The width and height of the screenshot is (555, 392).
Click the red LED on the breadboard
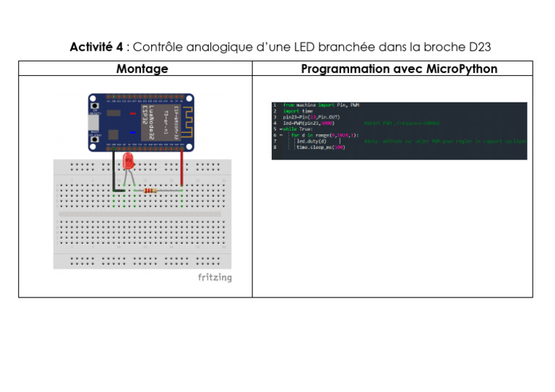click(128, 162)
